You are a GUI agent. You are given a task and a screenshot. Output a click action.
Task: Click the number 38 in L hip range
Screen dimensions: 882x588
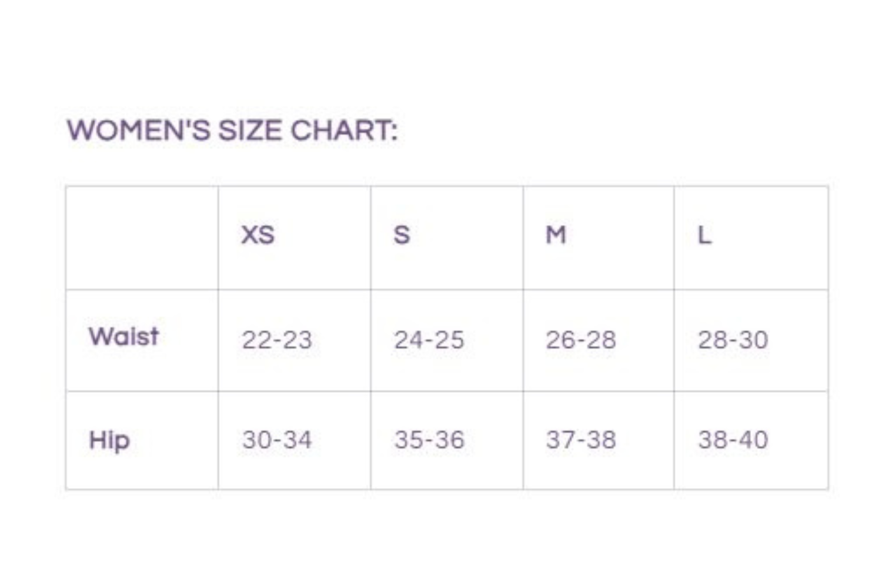click(711, 440)
